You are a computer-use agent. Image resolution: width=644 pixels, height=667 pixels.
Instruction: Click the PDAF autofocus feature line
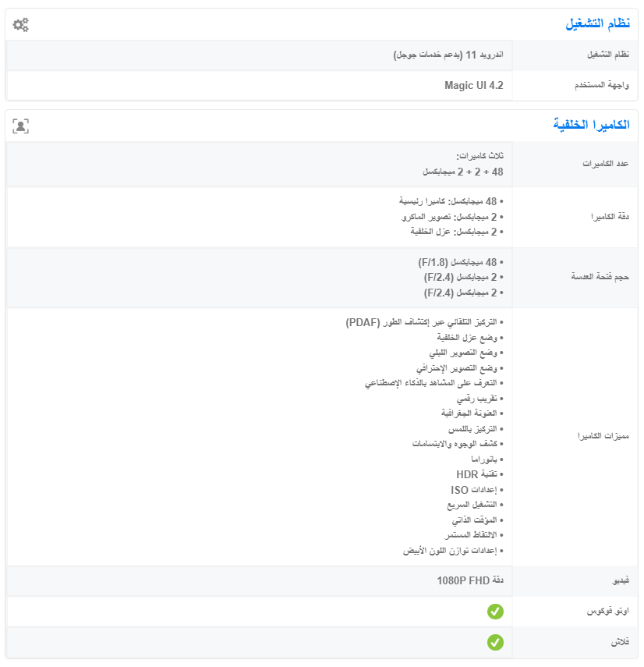point(424,322)
